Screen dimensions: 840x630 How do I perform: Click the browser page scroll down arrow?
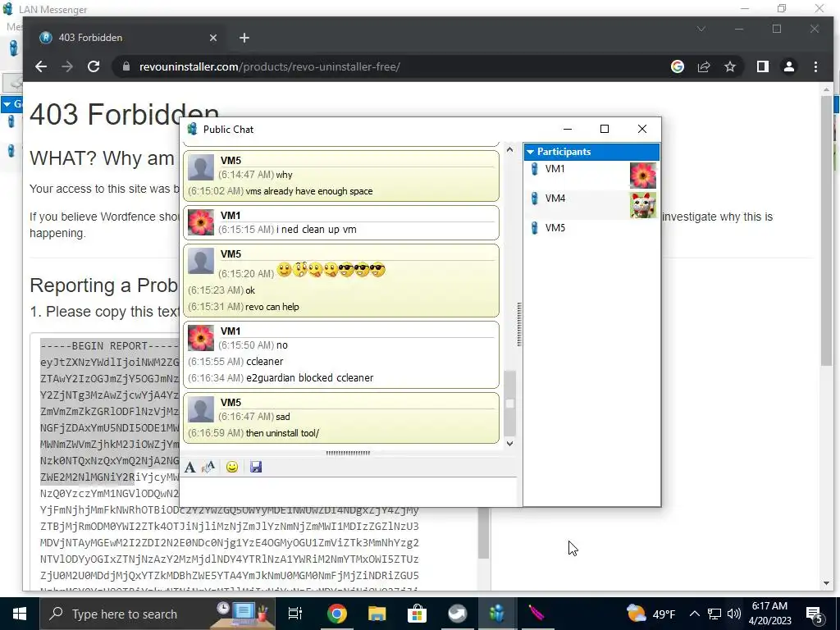coord(826,583)
